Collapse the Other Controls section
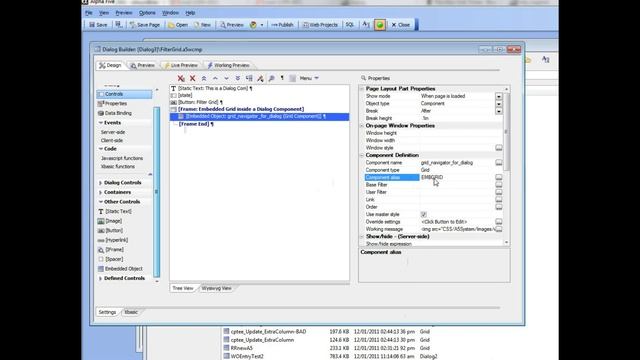The width and height of the screenshot is (640, 360). tap(100, 202)
